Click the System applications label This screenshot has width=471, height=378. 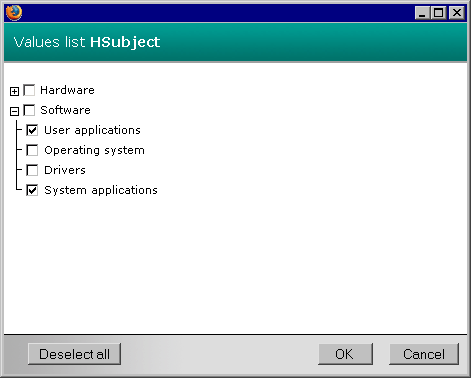(101, 190)
